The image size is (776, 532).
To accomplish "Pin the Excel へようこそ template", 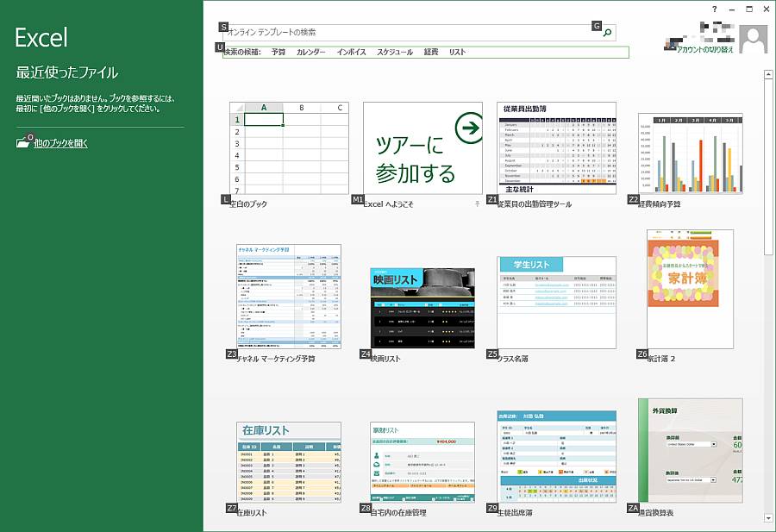I will click(477, 203).
